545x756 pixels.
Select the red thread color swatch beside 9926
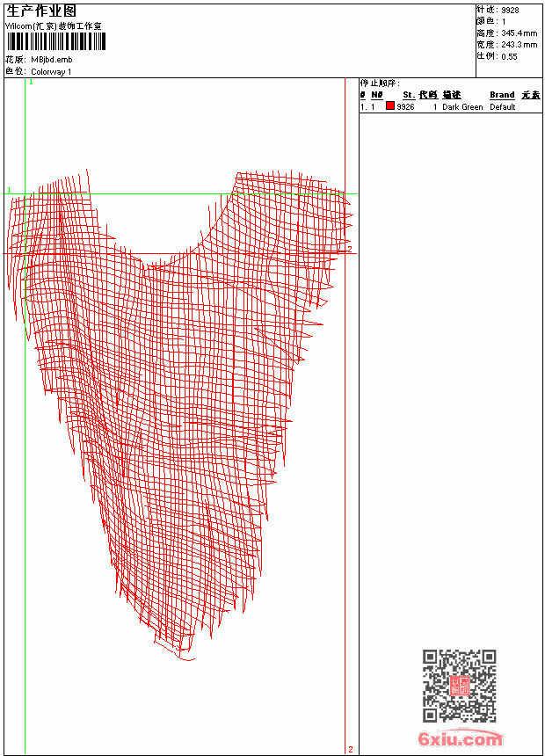[x=390, y=106]
